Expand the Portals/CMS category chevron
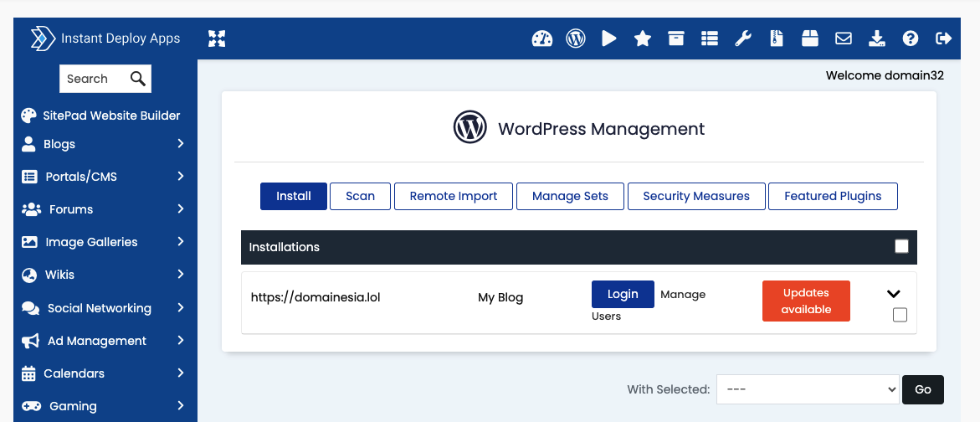This screenshot has width=980, height=422. pos(181,177)
